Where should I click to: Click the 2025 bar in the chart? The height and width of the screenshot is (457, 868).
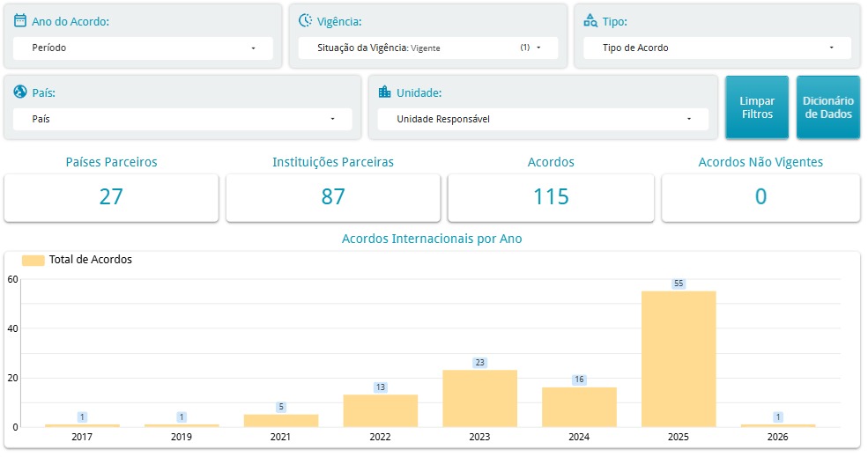coord(678,358)
